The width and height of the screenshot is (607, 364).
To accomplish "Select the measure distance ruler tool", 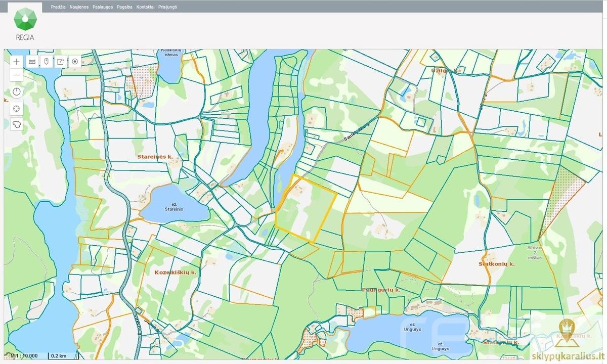I will pos(32,62).
